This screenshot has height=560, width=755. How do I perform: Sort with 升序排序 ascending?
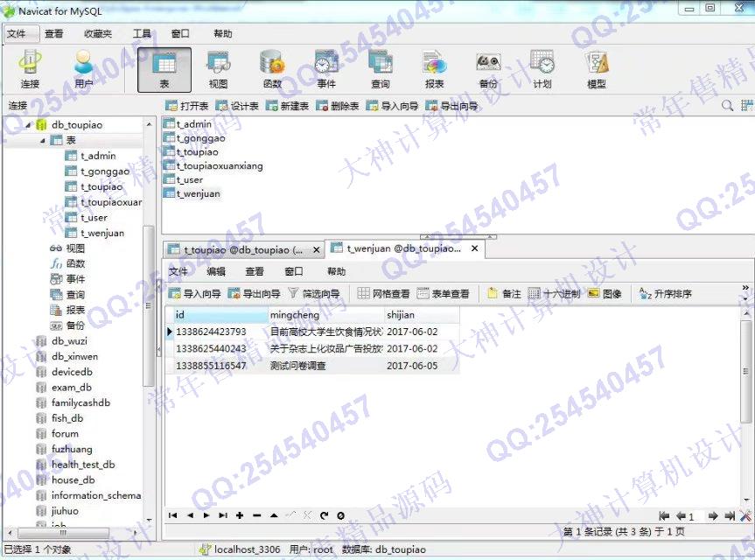click(666, 293)
